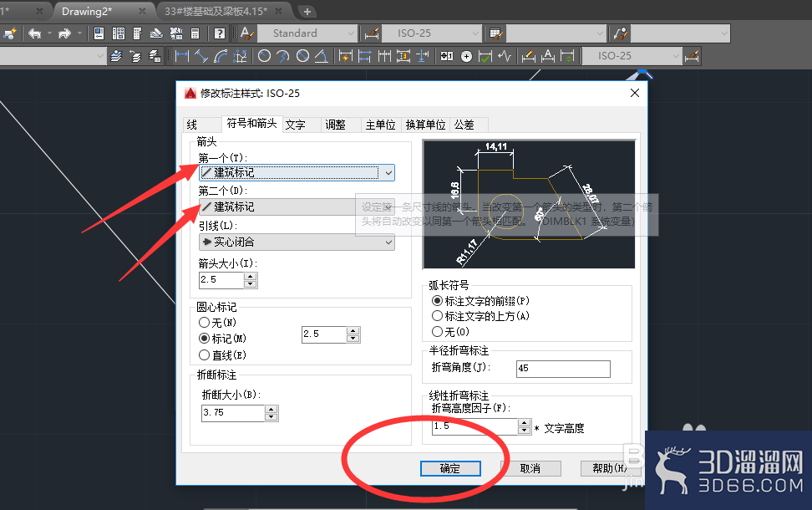Open 引线(L) arrowhead dropdown

pos(297,242)
